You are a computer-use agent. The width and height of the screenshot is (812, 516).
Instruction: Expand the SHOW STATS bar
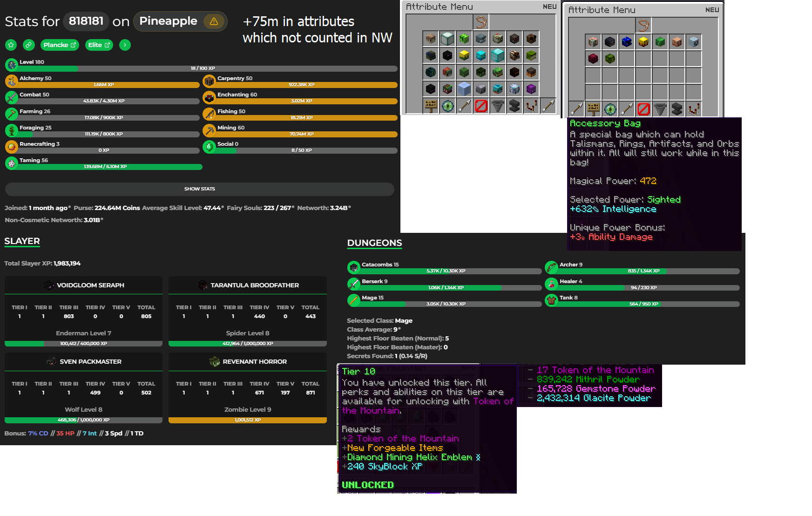coord(199,189)
